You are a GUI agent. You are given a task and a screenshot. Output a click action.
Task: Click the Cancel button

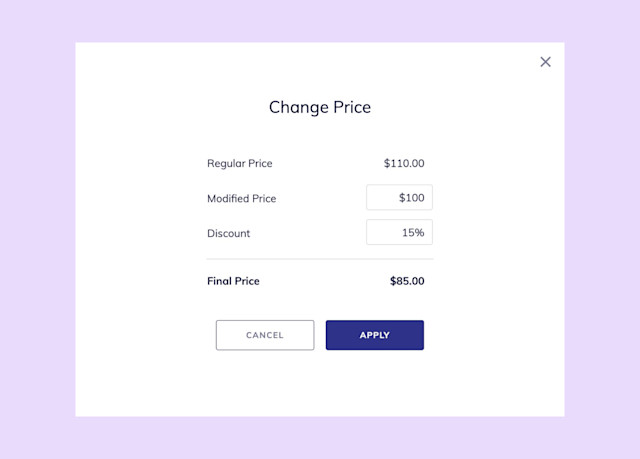tap(265, 335)
